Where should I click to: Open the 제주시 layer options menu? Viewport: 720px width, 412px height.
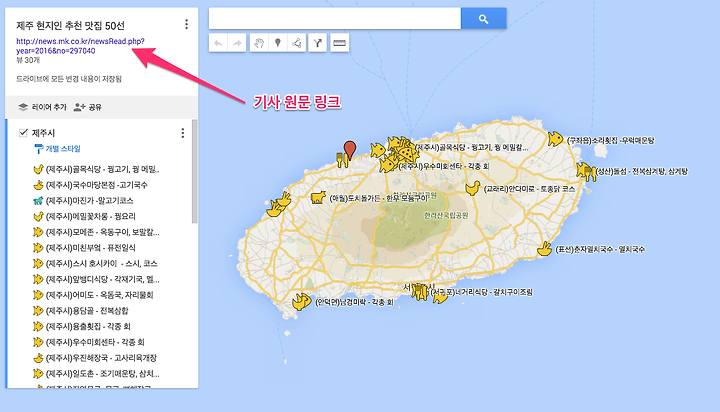pos(183,133)
